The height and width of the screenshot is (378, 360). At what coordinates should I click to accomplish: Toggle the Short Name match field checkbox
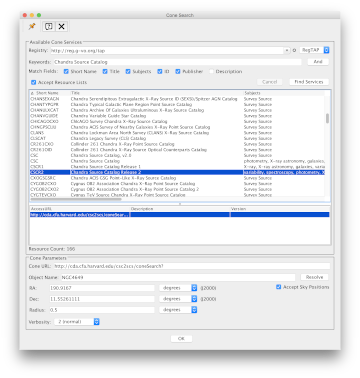click(66, 71)
